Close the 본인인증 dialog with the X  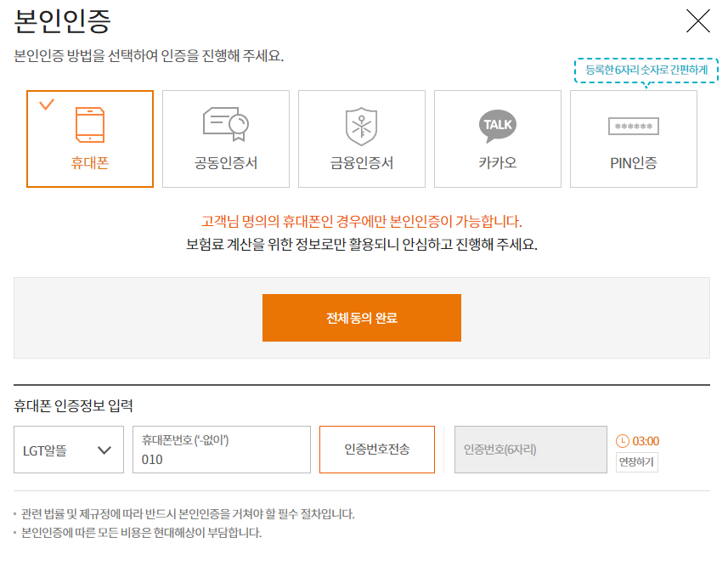[697, 20]
